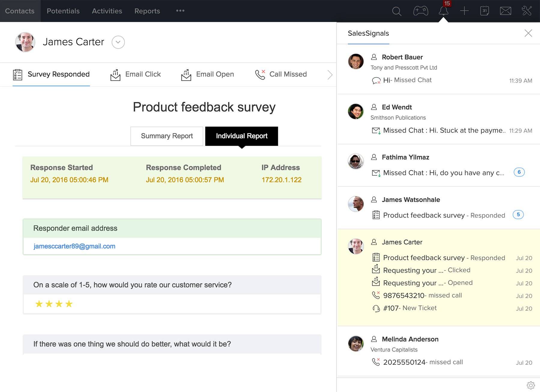
Task: Open the Summary Report view
Action: click(166, 136)
